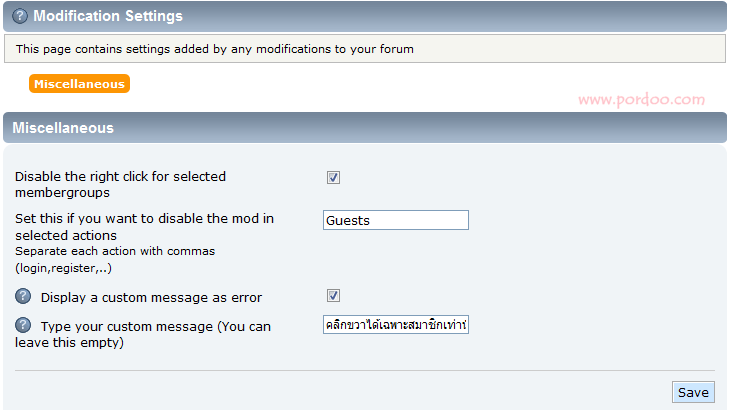The width and height of the screenshot is (729, 410).
Task: Click the Display a custom message as error label
Action: pyautogui.click(x=151, y=298)
